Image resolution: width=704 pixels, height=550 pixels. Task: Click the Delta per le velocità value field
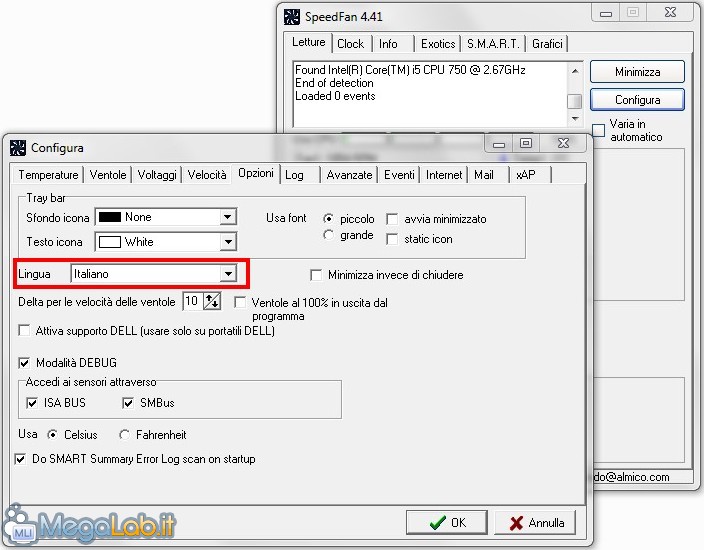coord(193,301)
